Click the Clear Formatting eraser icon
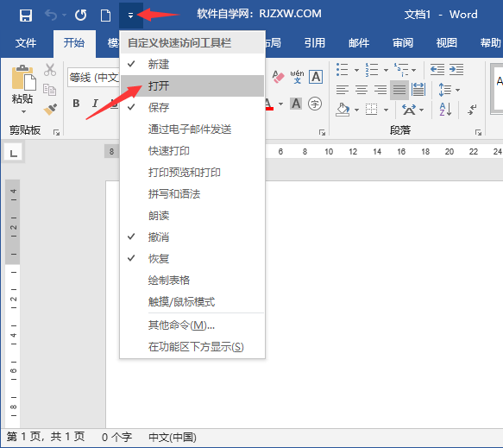The width and height of the screenshot is (503, 448). click(x=278, y=77)
